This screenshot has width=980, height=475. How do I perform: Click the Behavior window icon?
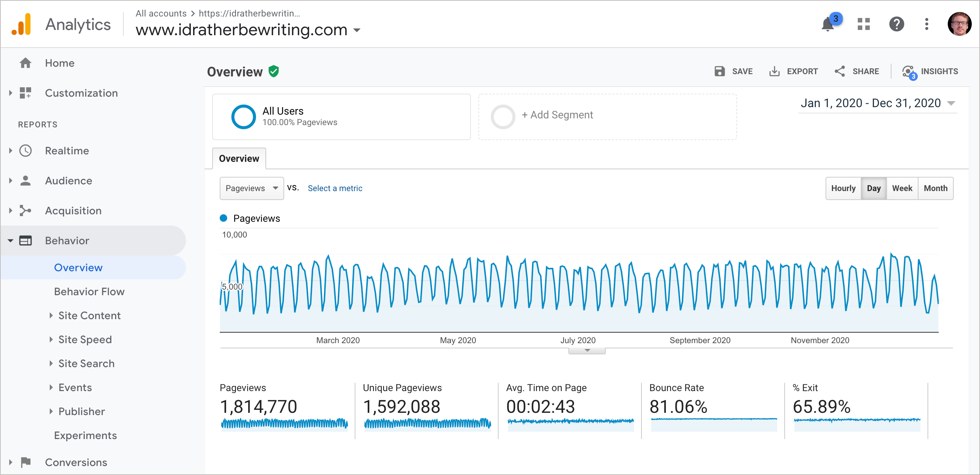(25, 240)
